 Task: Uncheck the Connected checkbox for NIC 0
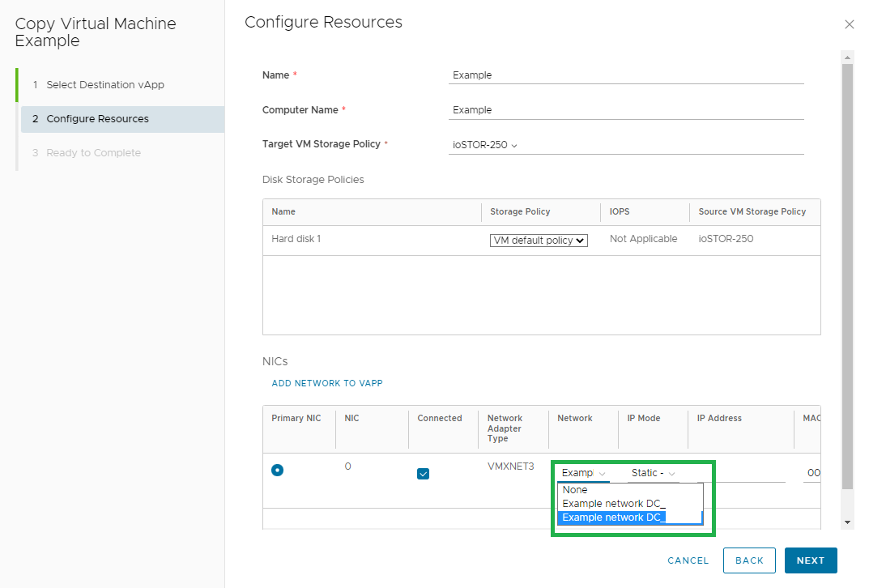click(423, 474)
